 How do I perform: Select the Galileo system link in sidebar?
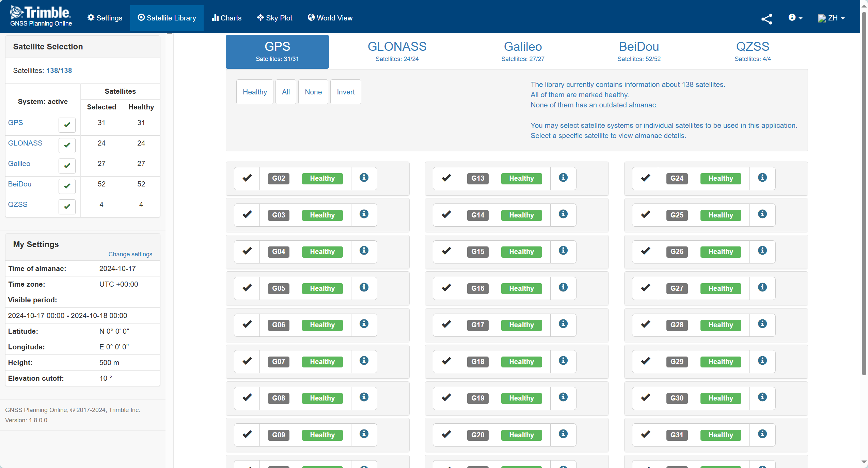tap(19, 164)
